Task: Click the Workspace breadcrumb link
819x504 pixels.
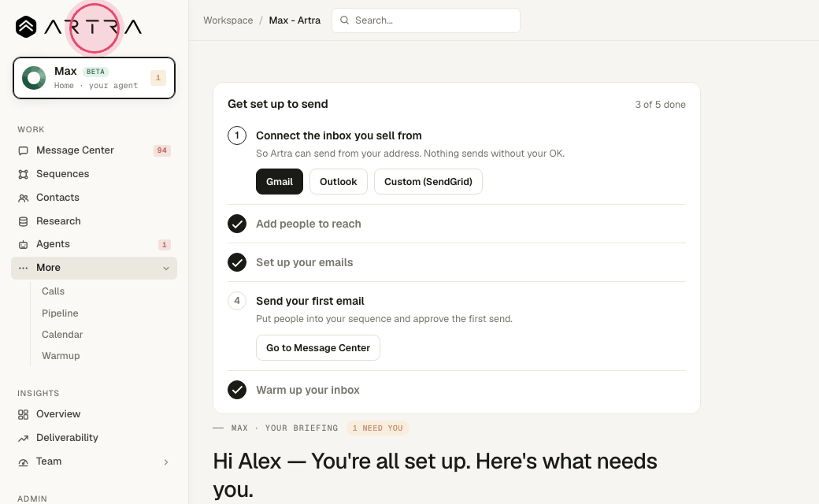Action: tap(228, 20)
